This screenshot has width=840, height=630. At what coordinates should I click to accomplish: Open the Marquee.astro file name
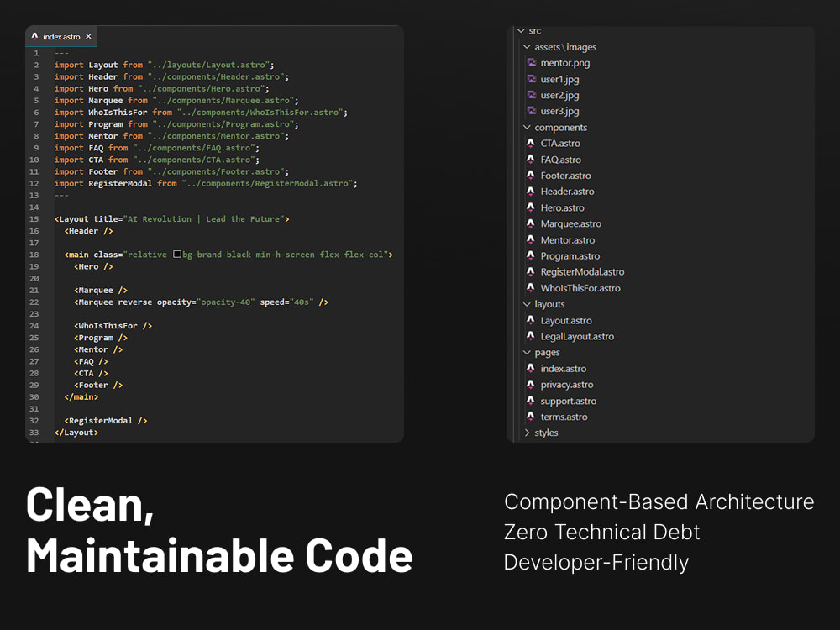point(571,224)
